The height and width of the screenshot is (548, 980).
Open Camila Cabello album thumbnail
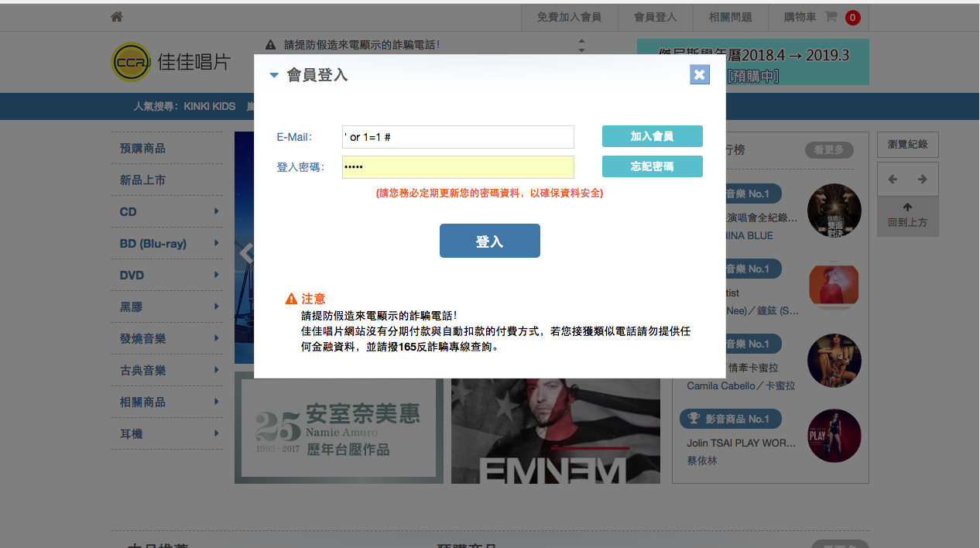pos(834,361)
